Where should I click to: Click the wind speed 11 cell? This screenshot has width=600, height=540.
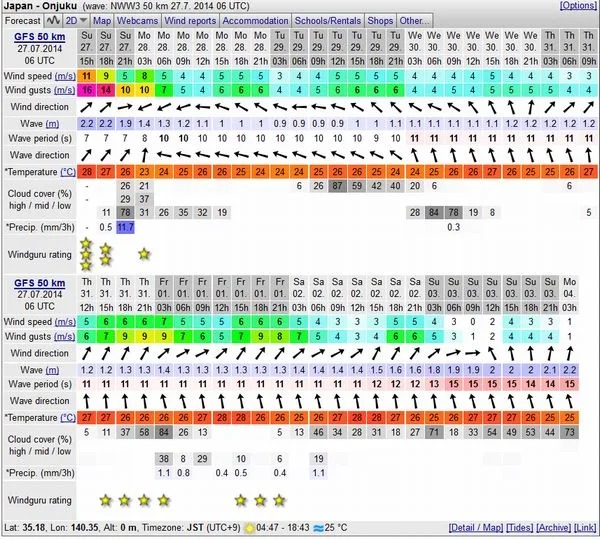pyautogui.click(x=86, y=76)
